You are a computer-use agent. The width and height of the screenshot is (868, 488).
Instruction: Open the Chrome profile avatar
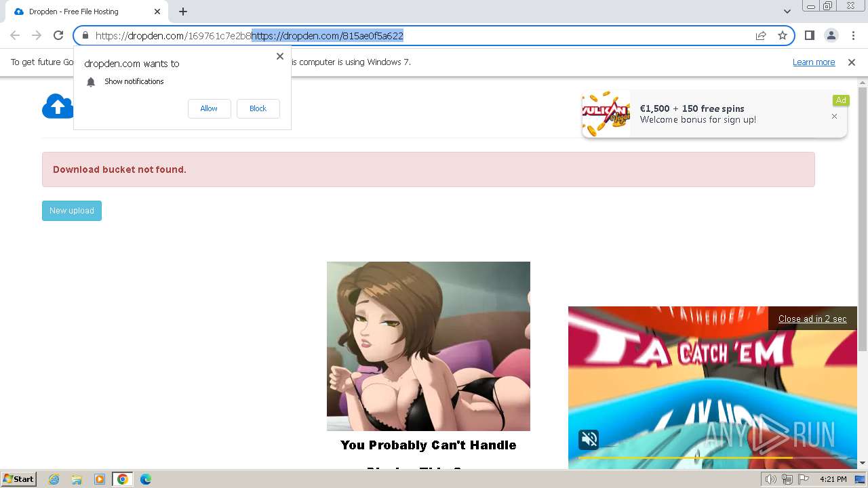pyautogui.click(x=831, y=35)
